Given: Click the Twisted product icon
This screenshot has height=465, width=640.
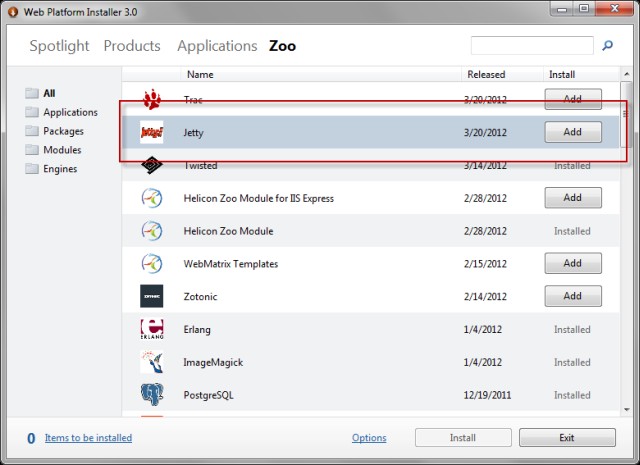Looking at the screenshot, I should (x=152, y=165).
